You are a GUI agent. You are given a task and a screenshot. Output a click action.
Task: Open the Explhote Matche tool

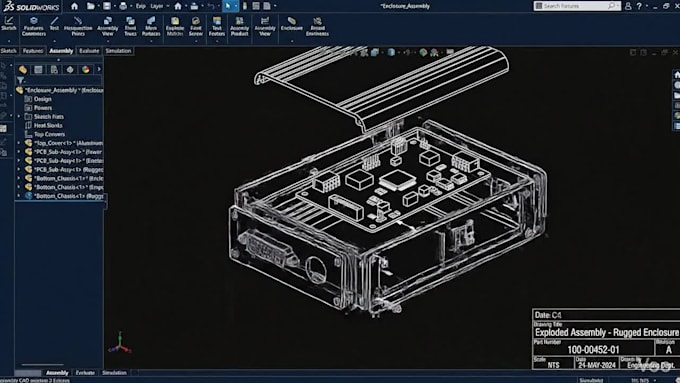click(175, 26)
